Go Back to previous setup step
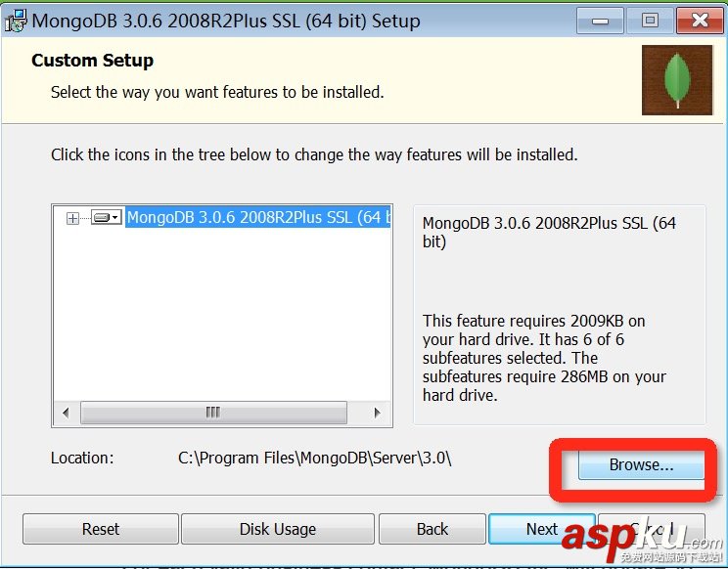Viewport: 728px width, 569px height. tap(432, 529)
